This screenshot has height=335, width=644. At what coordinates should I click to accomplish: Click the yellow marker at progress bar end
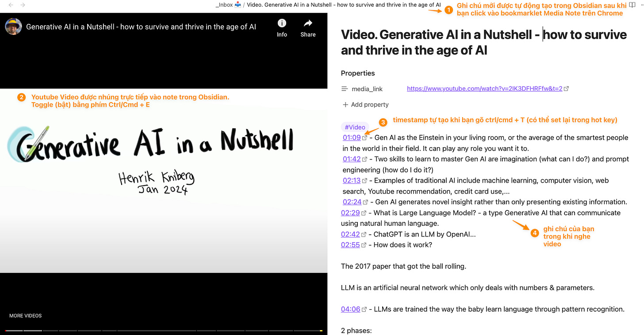(x=321, y=331)
